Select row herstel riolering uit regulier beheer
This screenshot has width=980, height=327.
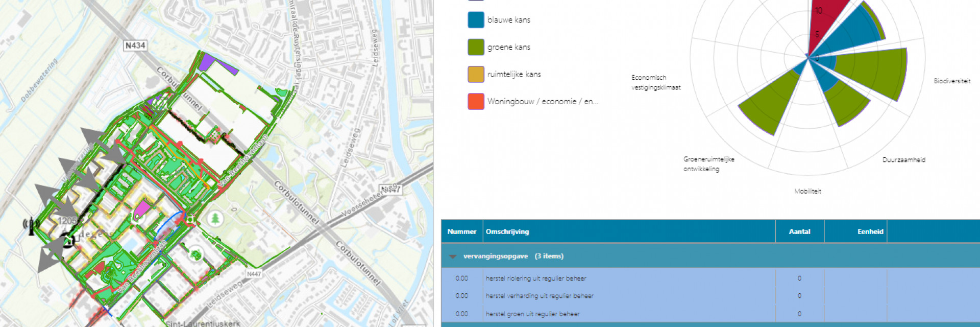click(x=536, y=278)
